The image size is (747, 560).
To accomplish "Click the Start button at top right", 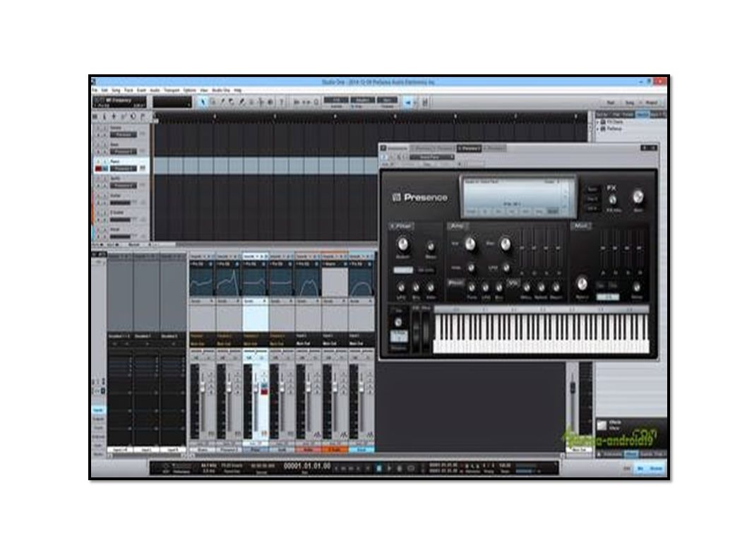I will tap(610, 102).
